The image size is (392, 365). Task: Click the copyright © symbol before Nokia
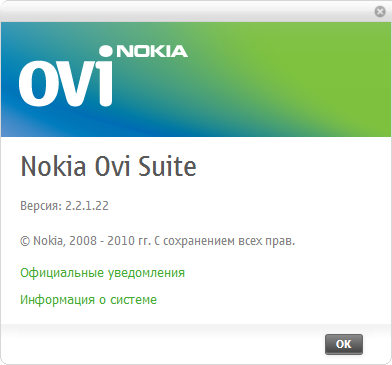[25, 241]
